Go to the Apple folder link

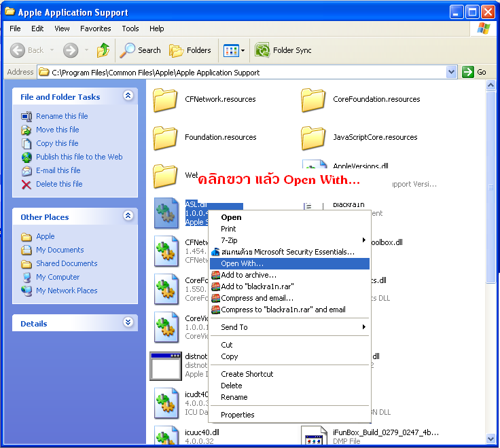click(x=46, y=236)
